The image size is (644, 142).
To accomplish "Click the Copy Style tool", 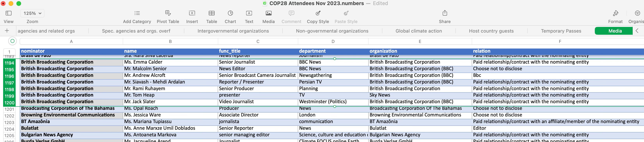I will point(318,13).
